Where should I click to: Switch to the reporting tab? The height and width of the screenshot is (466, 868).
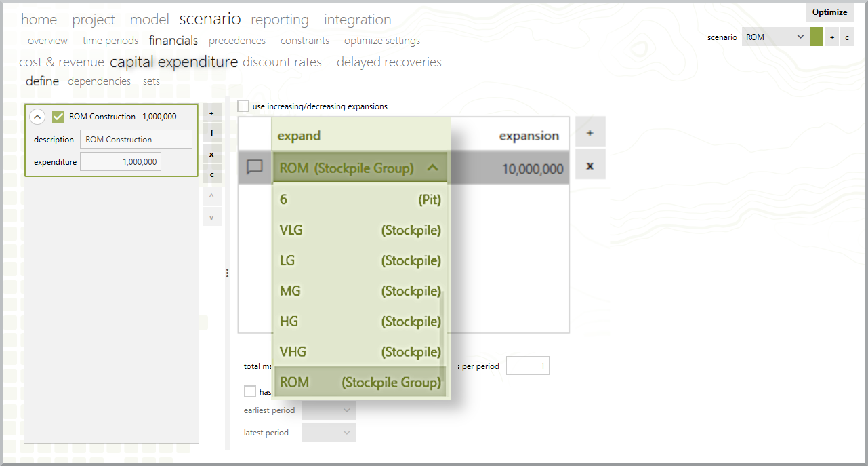pyautogui.click(x=280, y=20)
